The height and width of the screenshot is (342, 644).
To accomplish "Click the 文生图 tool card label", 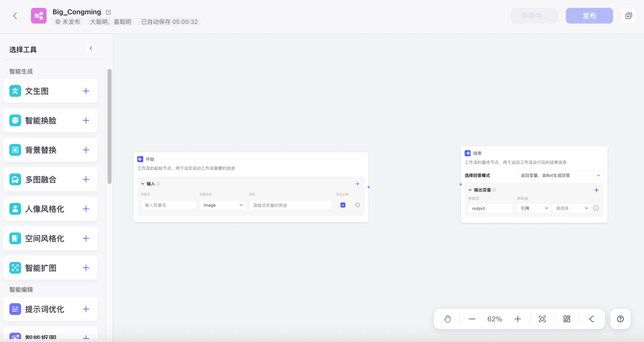I will [x=37, y=91].
